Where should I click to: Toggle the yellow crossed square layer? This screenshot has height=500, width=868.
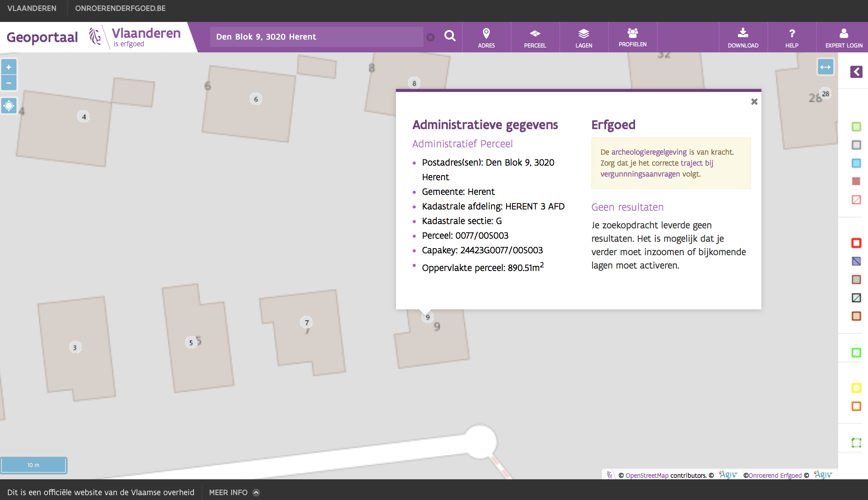click(x=856, y=388)
